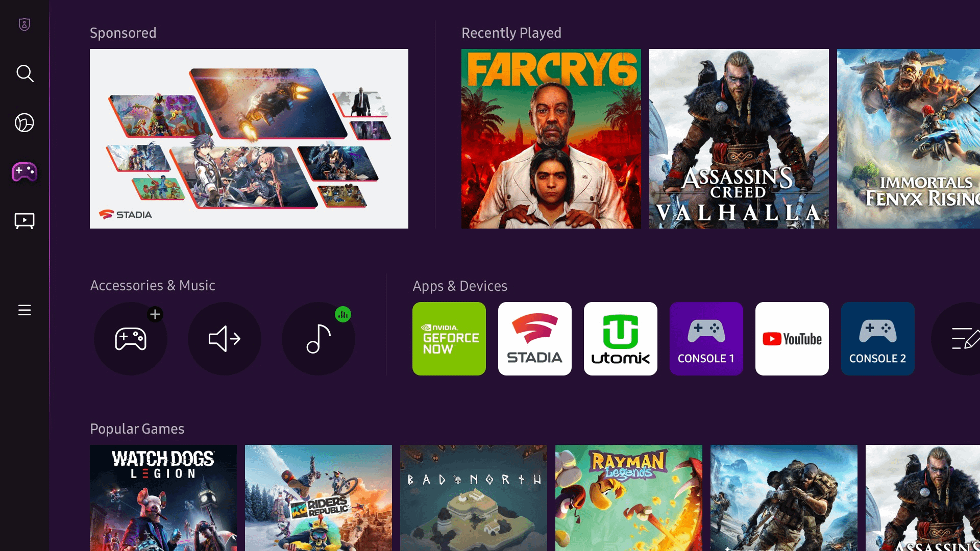Expand the Apps and Devices section
The image size is (980, 551).
point(963,338)
